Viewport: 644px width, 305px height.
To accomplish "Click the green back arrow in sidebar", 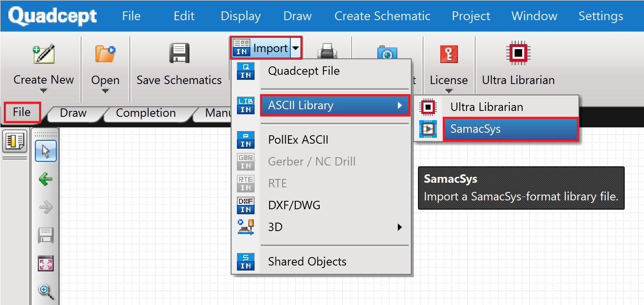I will point(45,179).
